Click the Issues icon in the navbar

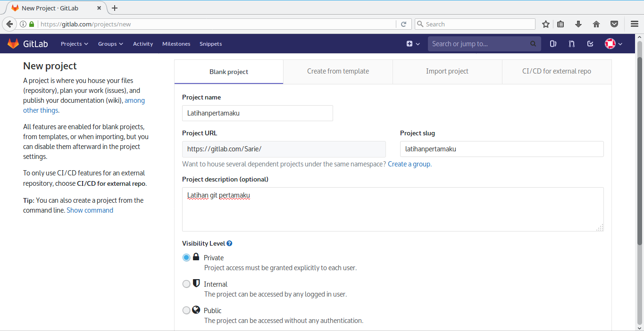pos(553,43)
